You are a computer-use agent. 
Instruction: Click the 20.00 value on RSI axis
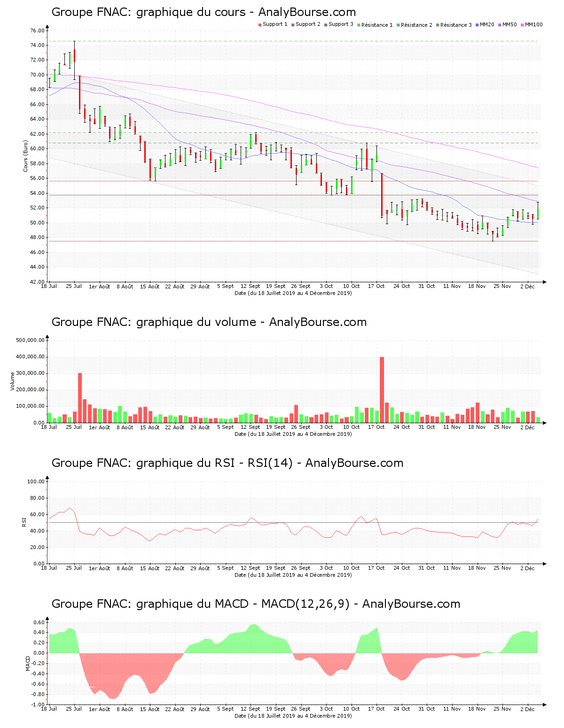click(x=37, y=547)
